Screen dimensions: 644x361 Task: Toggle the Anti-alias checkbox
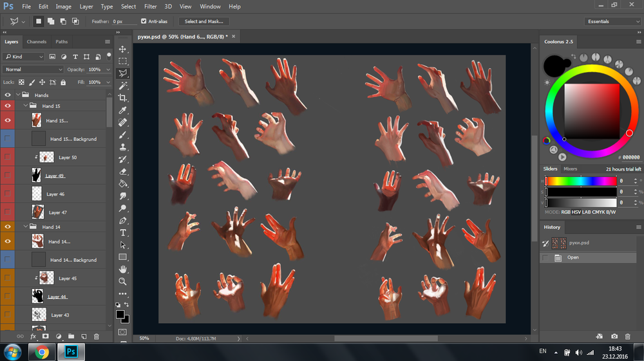pos(144,21)
